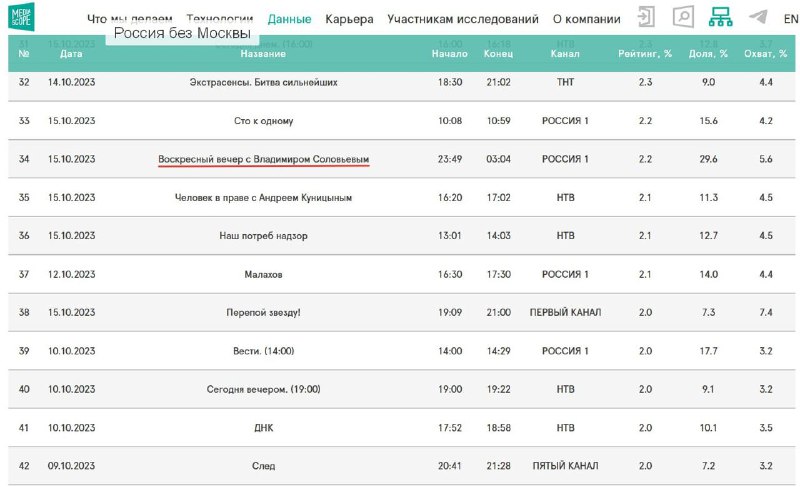Switch language to EN
This screenshot has width=800, height=487.
791,19
